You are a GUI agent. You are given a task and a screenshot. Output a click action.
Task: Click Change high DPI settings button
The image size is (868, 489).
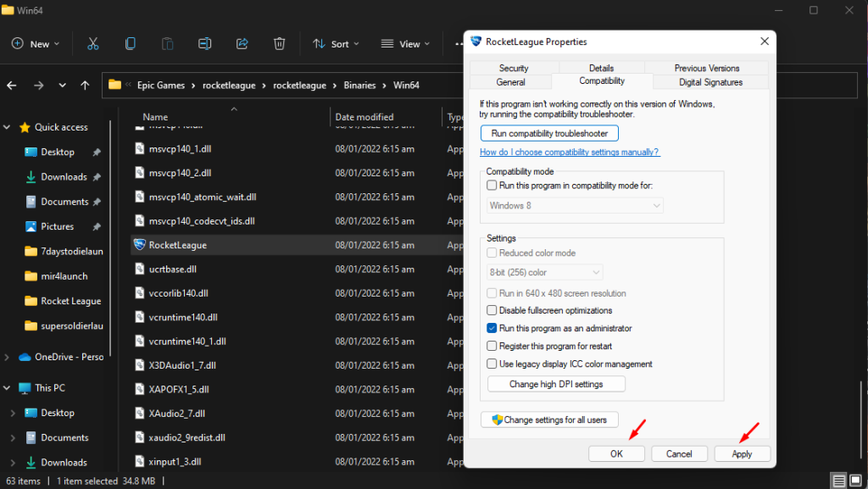pyautogui.click(x=556, y=384)
